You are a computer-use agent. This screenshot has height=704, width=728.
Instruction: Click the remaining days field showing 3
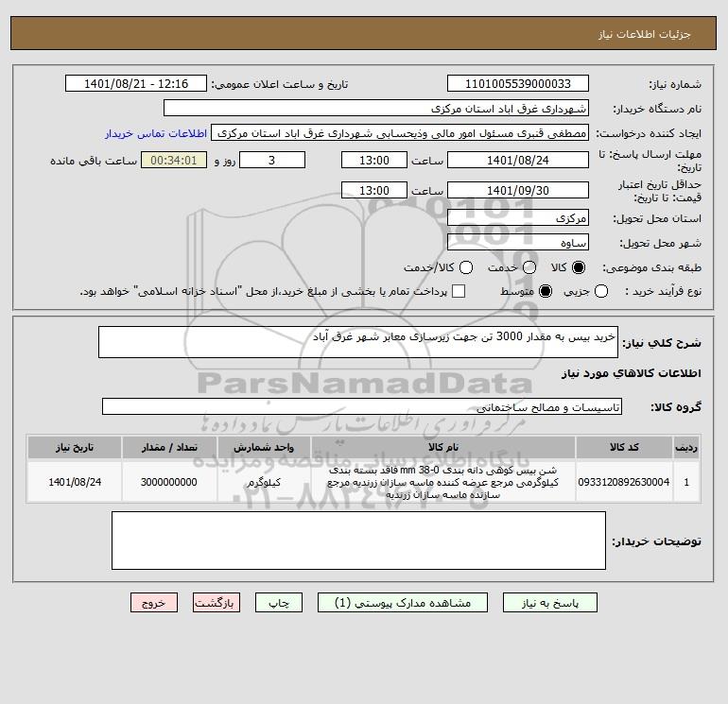click(272, 160)
